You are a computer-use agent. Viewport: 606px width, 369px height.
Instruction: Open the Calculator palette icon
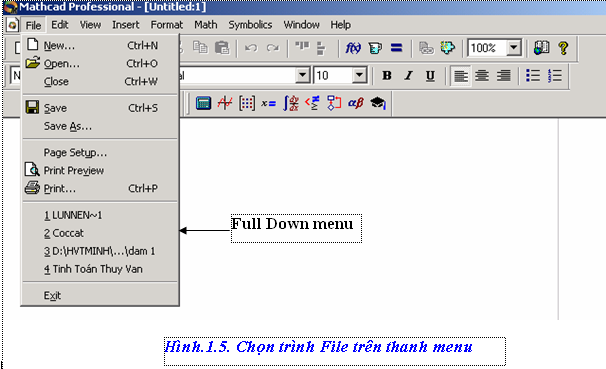203,103
